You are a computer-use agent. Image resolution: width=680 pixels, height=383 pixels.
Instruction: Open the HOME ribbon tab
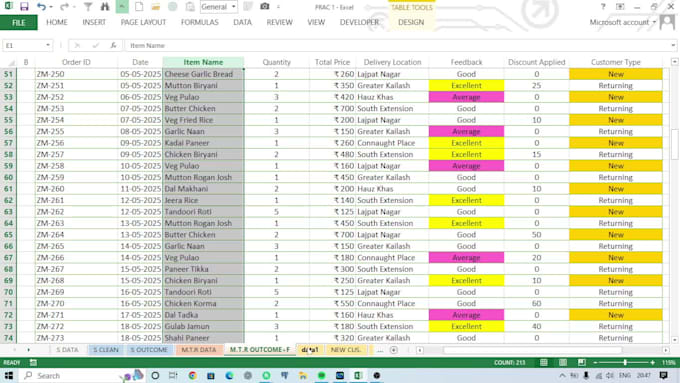tap(57, 22)
